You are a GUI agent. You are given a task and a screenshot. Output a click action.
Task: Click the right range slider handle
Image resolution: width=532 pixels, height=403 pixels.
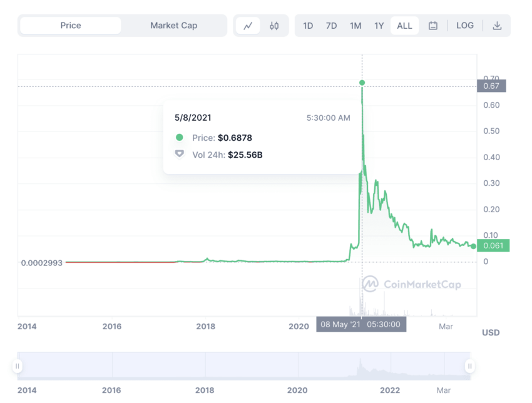[x=469, y=366]
